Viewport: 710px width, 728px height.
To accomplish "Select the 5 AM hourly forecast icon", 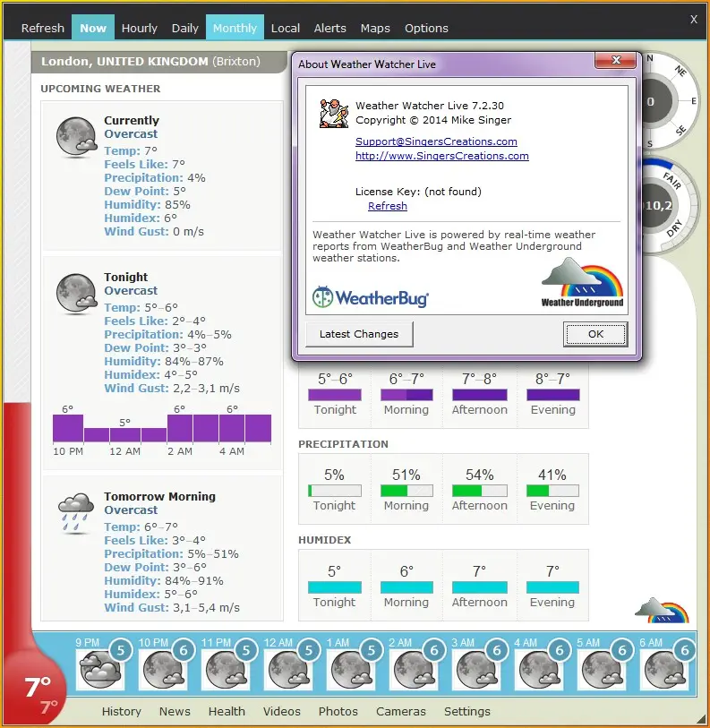I will (602, 670).
